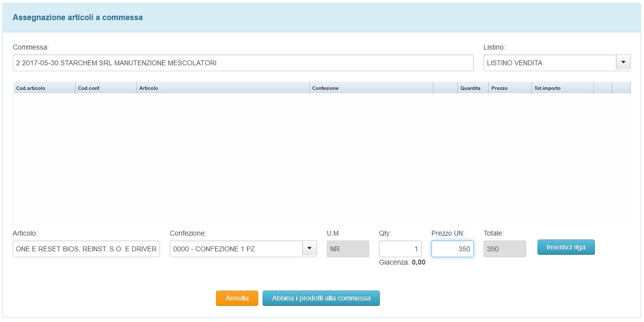This screenshot has width=644, height=322.
Task: Click the Commessa text field
Action: 243,63
